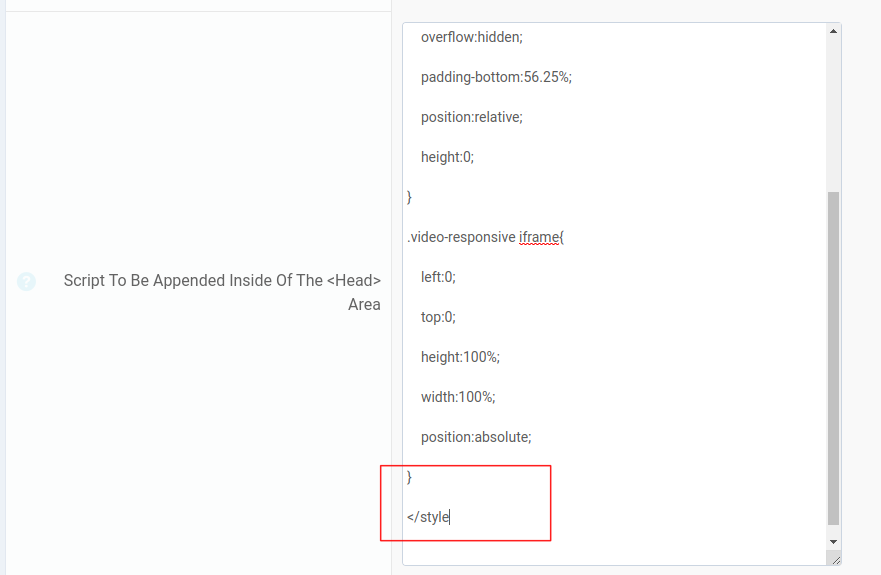
Task: Click scrollbar track above the thumb
Action: [834, 110]
